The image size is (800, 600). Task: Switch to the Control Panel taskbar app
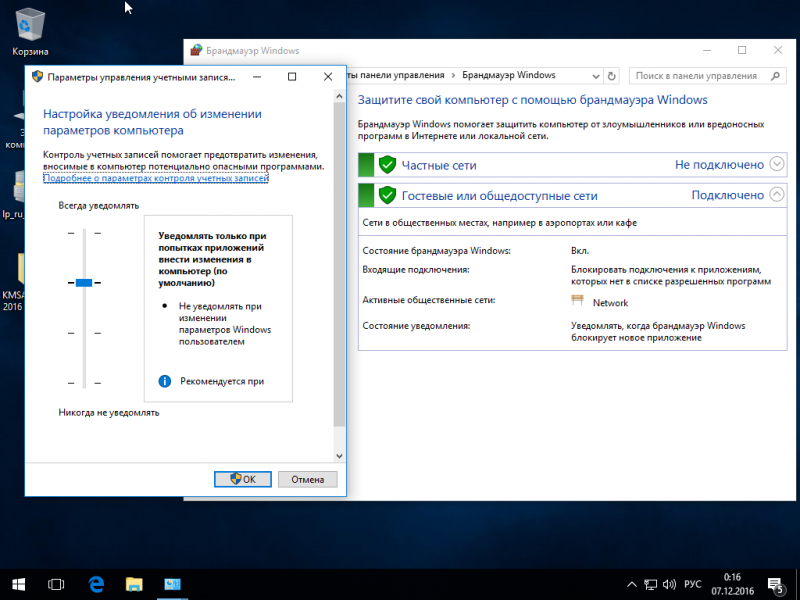click(172, 584)
